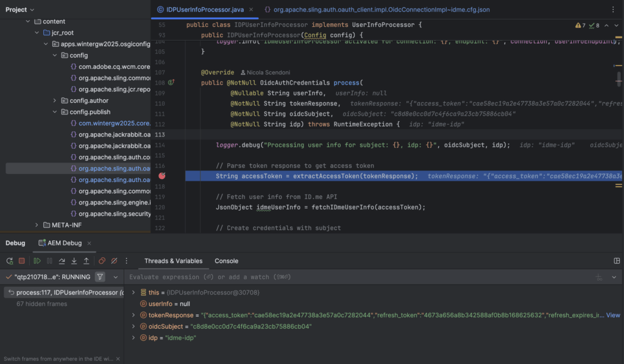Expand the config.author folder

pos(54,100)
